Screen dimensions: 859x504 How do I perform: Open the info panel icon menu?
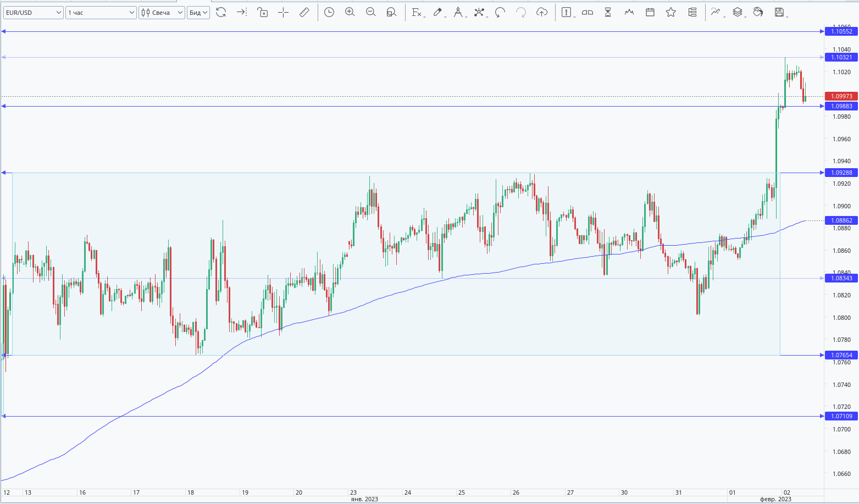[x=567, y=12]
